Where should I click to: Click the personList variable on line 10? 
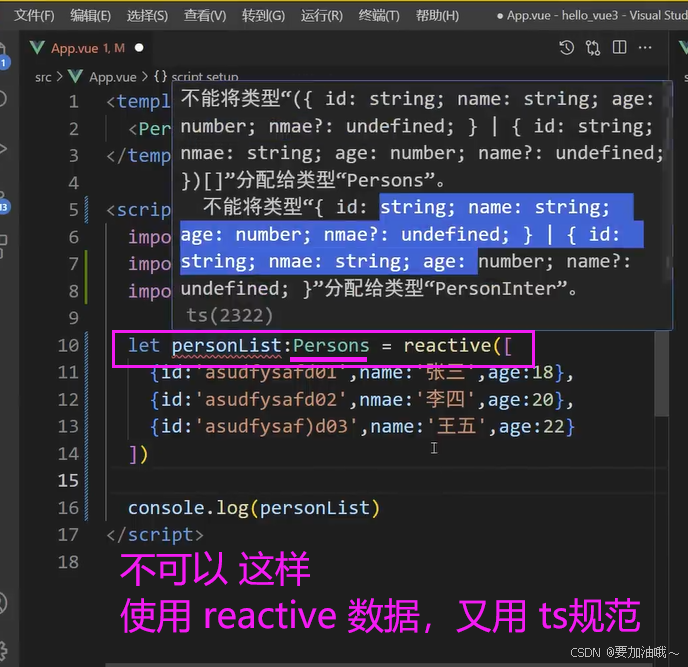(x=227, y=346)
